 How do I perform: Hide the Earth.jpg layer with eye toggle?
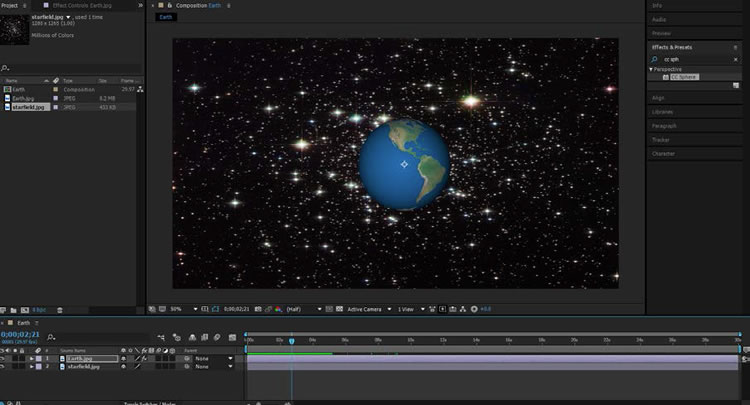point(5,358)
